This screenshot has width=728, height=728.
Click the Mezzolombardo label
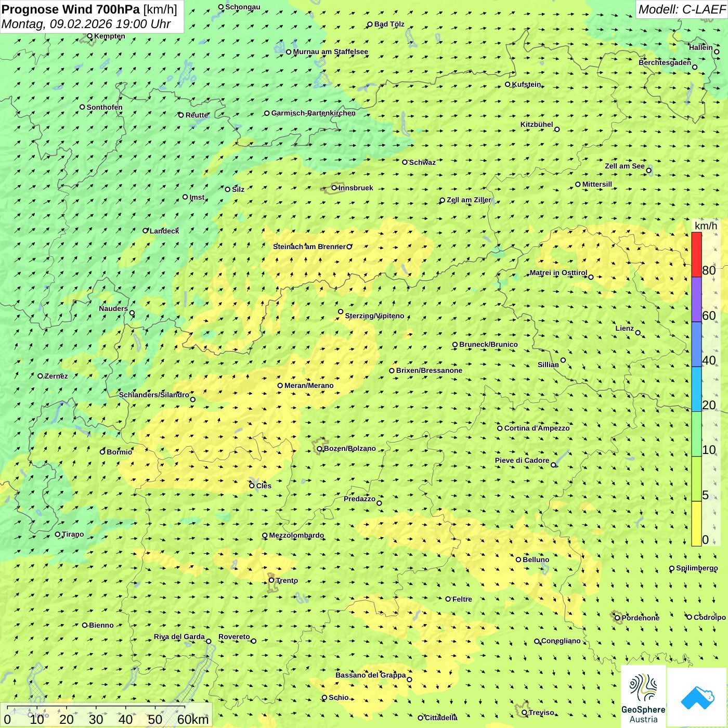(x=296, y=535)
